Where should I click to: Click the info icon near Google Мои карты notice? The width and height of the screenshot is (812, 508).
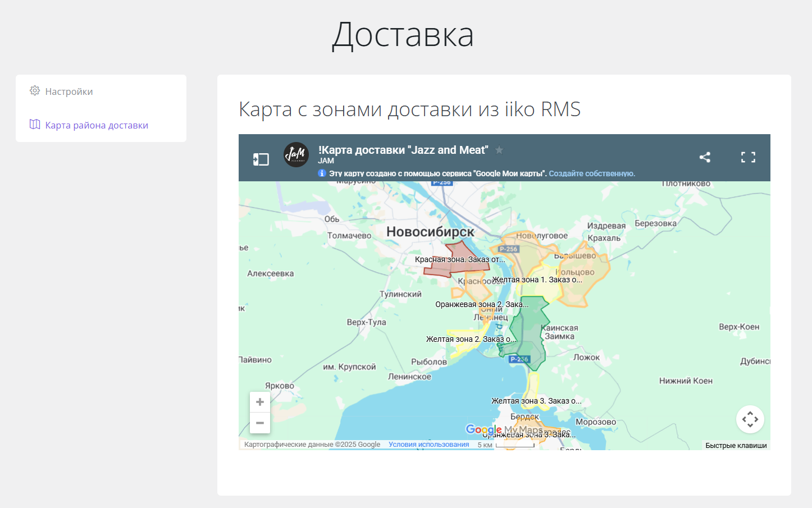tap(322, 173)
